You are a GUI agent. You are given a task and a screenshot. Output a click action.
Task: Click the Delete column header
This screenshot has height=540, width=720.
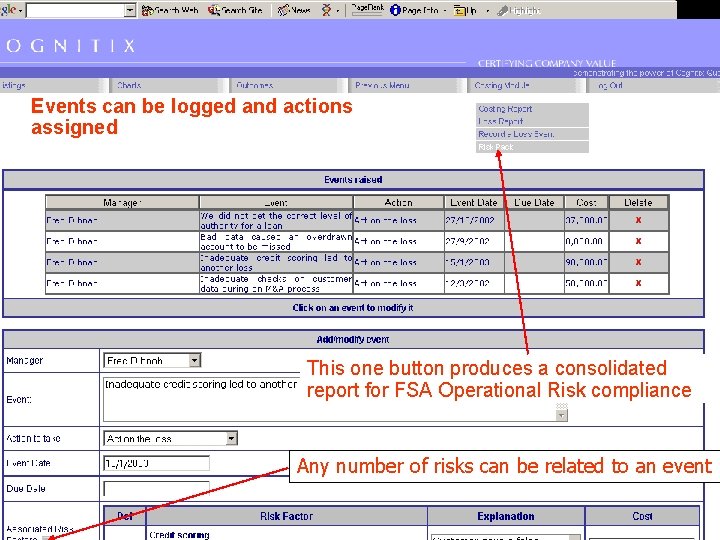(x=638, y=202)
